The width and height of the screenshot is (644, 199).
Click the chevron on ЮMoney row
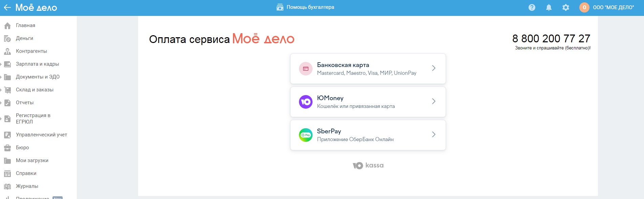click(434, 102)
